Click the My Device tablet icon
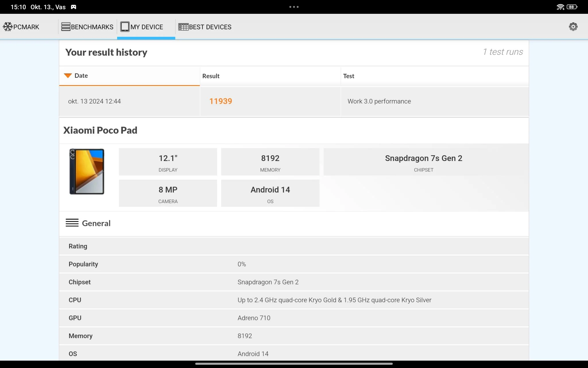The width and height of the screenshot is (588, 368). (x=125, y=27)
